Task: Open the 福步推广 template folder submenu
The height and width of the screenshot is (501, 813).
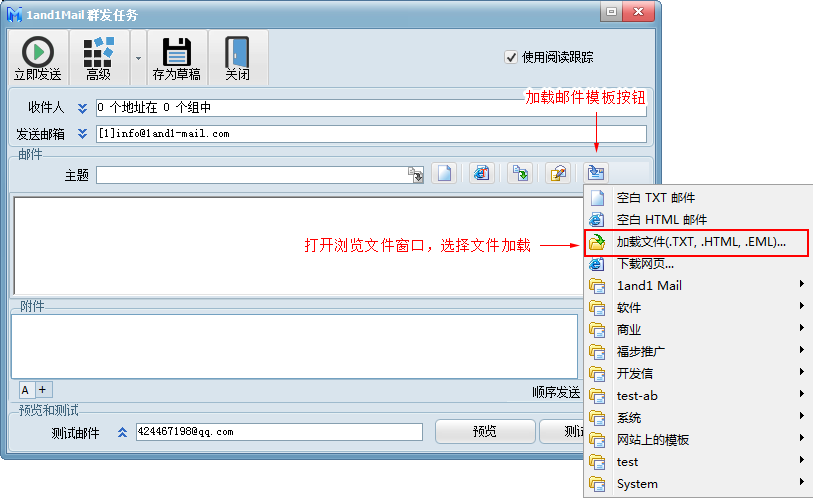Action: tap(697, 352)
